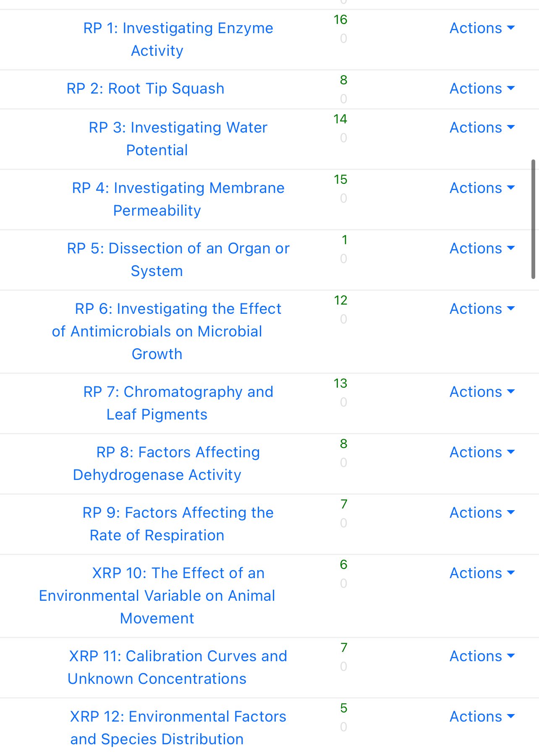This screenshot has width=539, height=756.
Task: Open Actions dropdown for RP 4 Membrane Permeability
Action: (x=482, y=188)
